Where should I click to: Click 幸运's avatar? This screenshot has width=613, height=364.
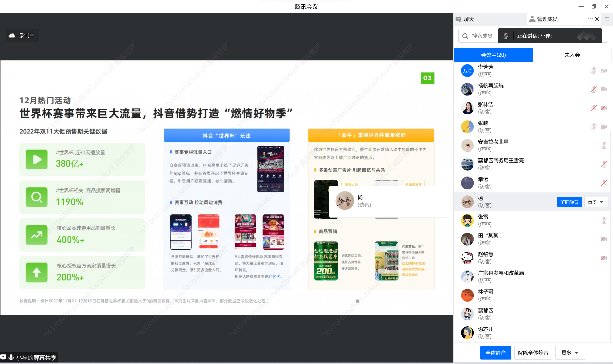click(x=467, y=183)
